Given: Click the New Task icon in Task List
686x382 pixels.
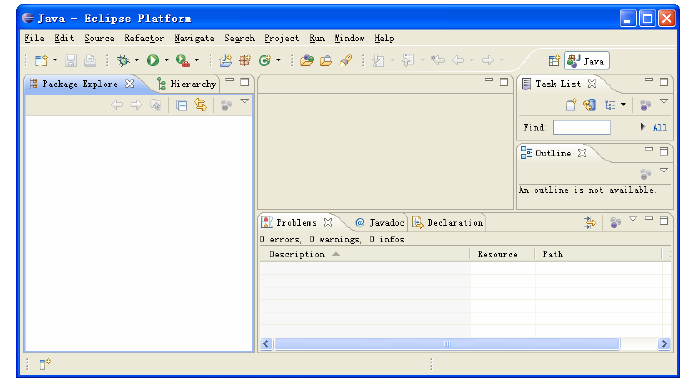Looking at the screenshot, I should [x=571, y=105].
